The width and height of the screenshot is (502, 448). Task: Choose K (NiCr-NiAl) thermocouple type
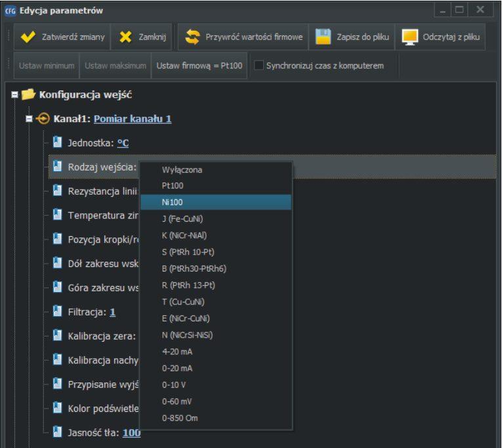(216, 235)
